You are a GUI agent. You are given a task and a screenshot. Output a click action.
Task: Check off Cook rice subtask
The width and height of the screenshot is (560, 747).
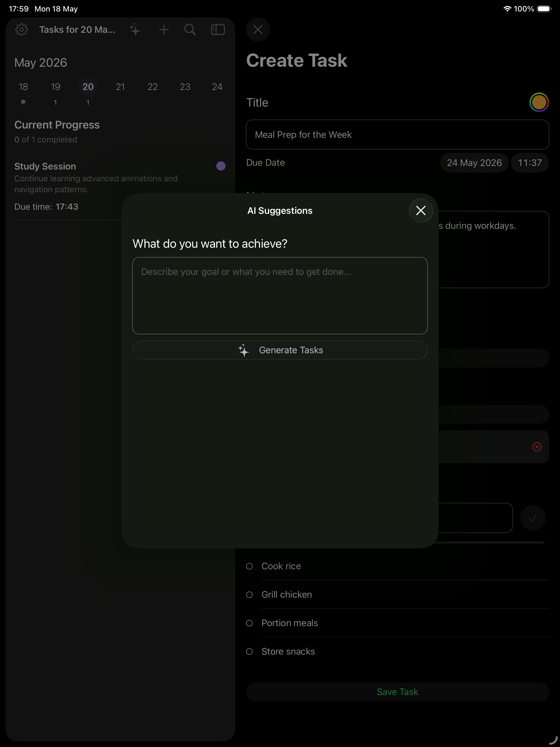coord(249,566)
